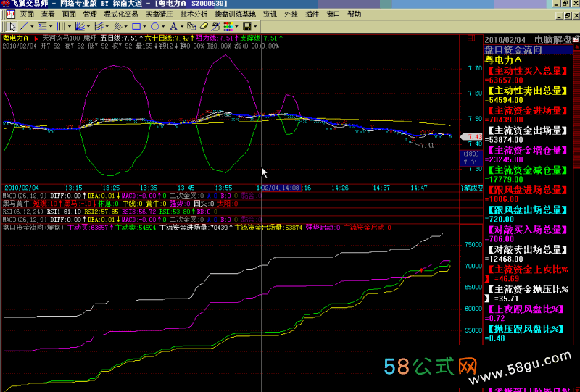This screenshot has height=392, width=580.
Task: Select the 盘口资金流向 header bar
Action: tap(529, 50)
